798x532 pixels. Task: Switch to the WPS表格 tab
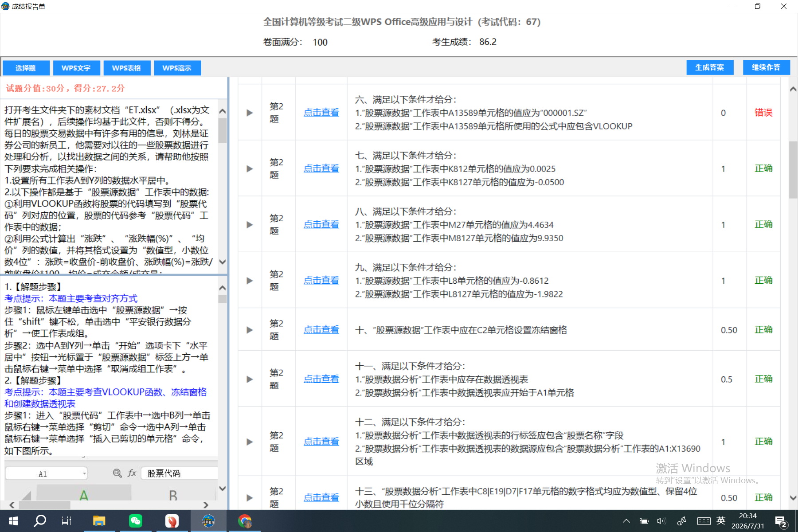pos(127,68)
